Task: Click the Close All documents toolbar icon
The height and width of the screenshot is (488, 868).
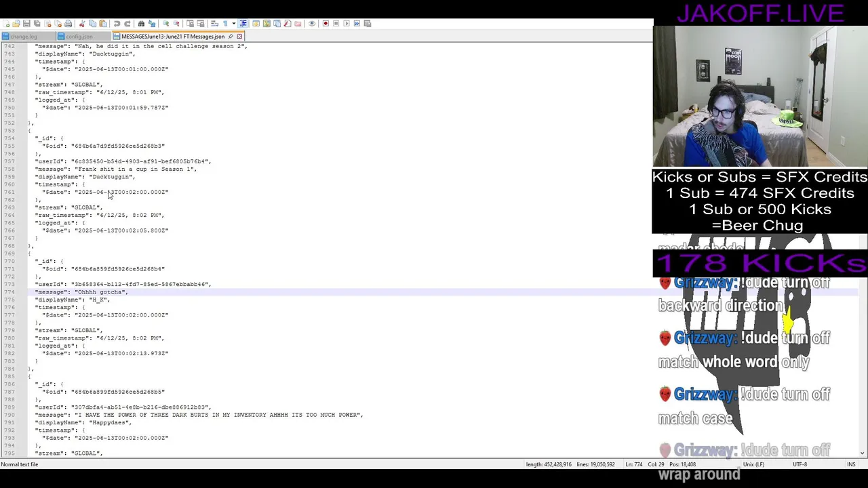Action: 58,23
